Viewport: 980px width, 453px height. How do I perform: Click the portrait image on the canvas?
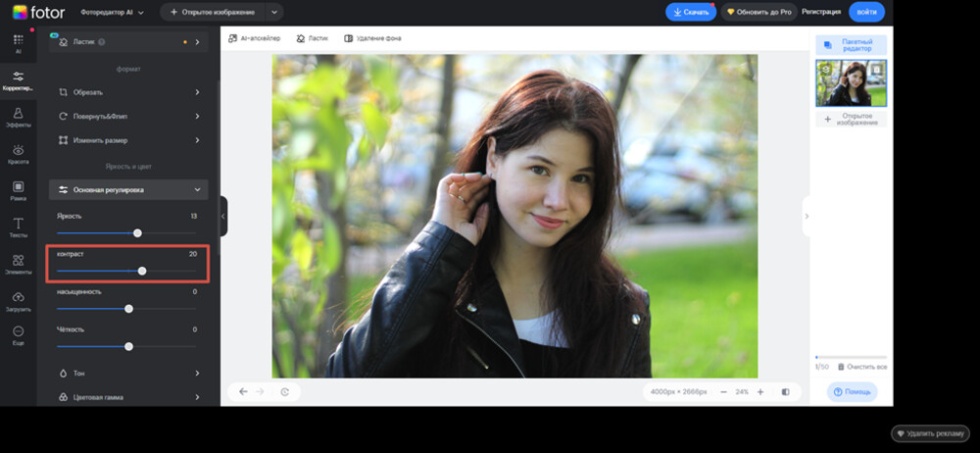(x=514, y=216)
